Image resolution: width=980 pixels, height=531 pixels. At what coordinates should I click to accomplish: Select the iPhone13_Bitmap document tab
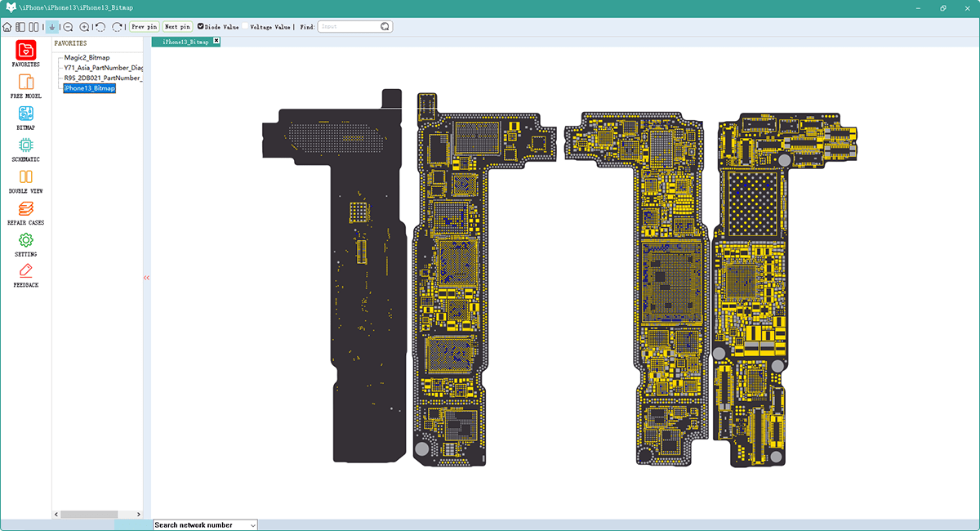[185, 41]
